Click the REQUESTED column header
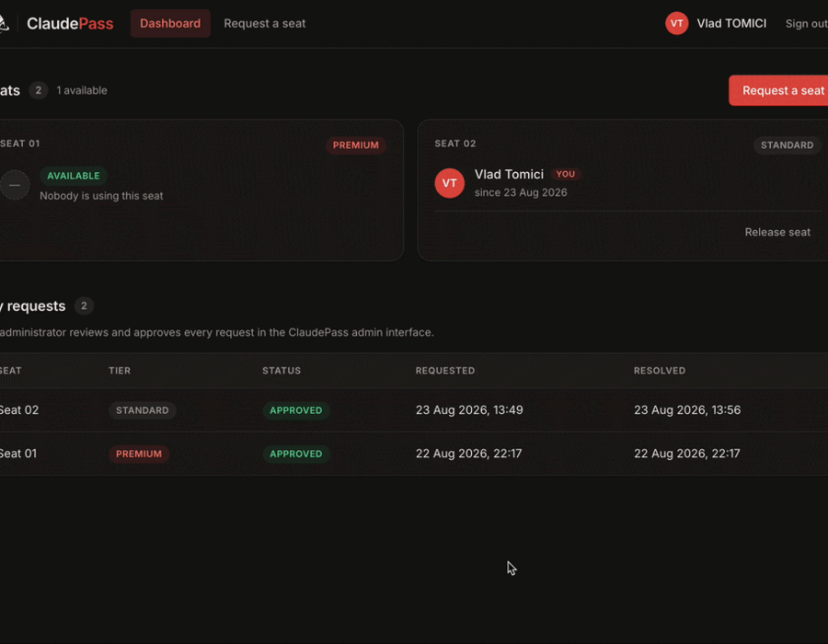Image resolution: width=828 pixels, height=644 pixels. [445, 371]
